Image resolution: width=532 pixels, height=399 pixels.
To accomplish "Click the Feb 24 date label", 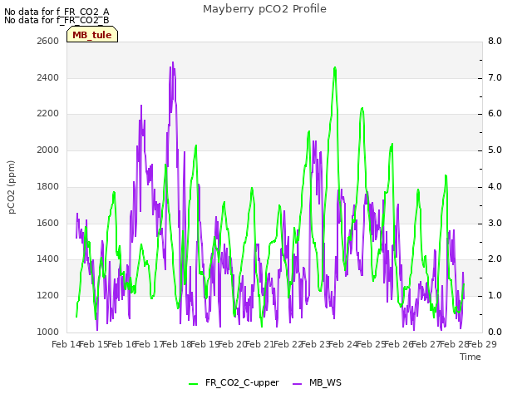I will (x=343, y=344).
